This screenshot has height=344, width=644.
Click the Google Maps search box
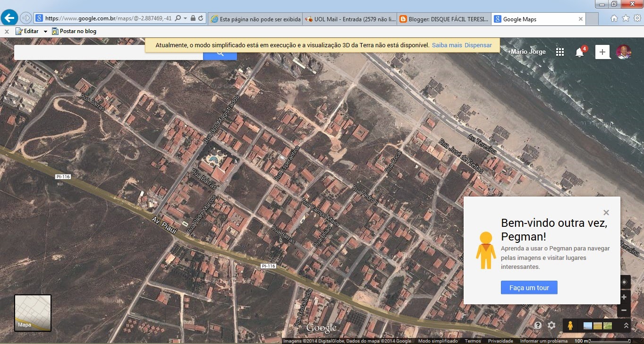pyautogui.click(x=109, y=52)
